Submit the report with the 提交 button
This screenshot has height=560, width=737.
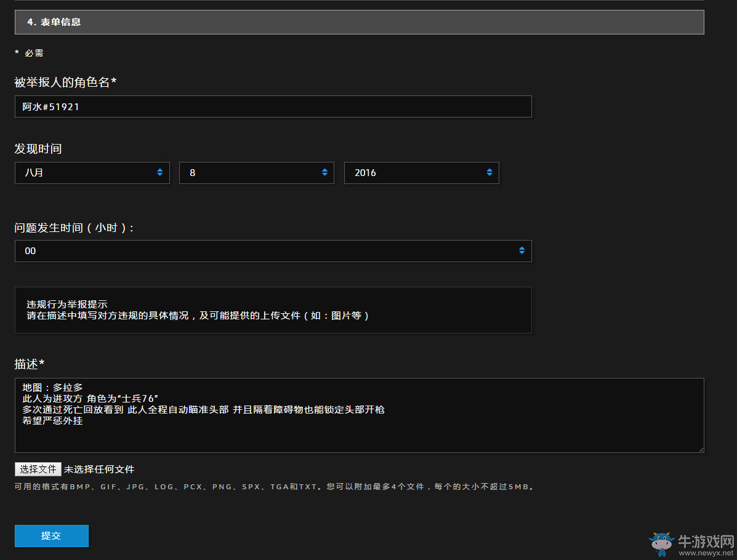point(51,536)
